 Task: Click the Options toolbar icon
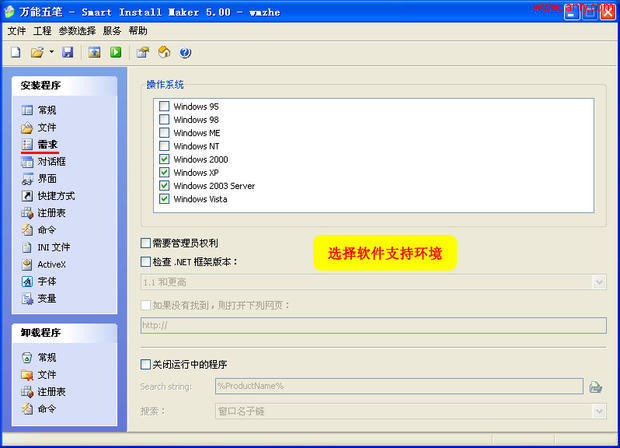(142, 52)
